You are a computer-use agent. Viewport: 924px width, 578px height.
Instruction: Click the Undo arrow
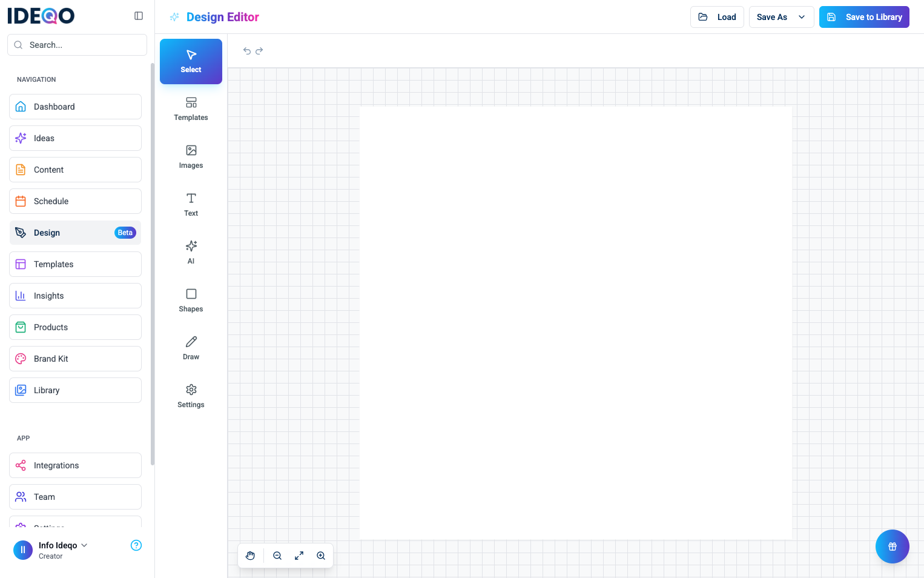pos(246,51)
